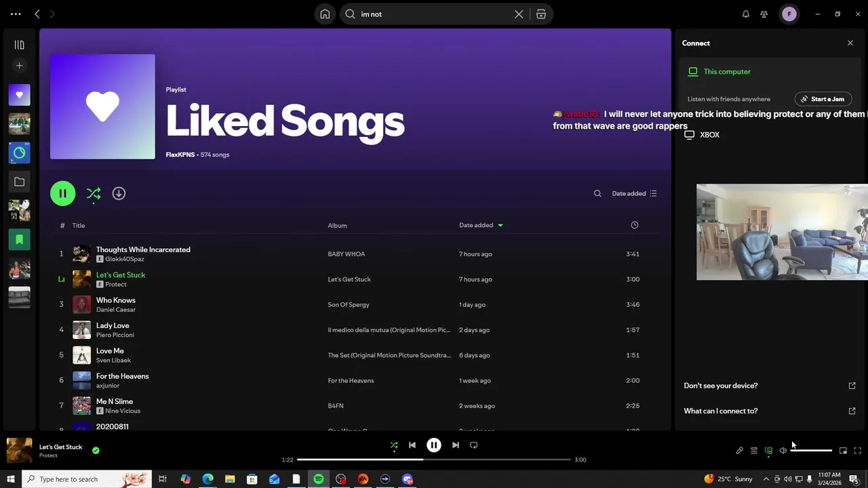Open Liked Songs heart tile in sidebar
This screenshot has height=488, width=868.
[19, 95]
